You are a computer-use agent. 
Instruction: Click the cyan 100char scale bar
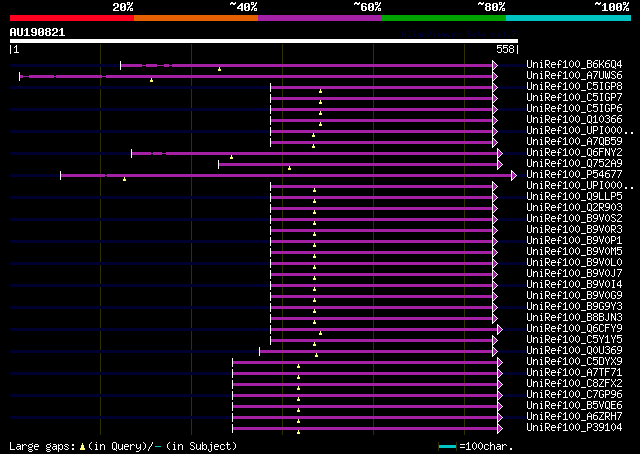(447, 447)
